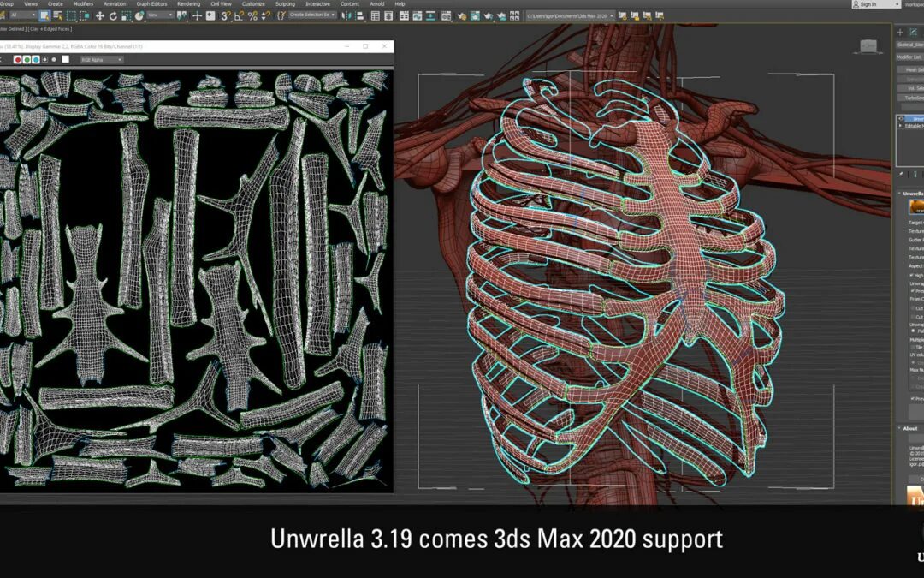Open the Create menu

(56, 4)
